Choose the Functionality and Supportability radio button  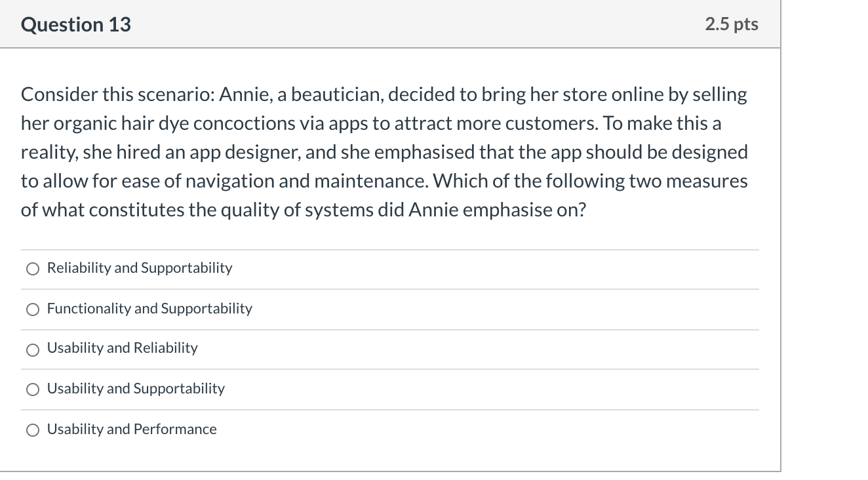pyautogui.click(x=33, y=309)
